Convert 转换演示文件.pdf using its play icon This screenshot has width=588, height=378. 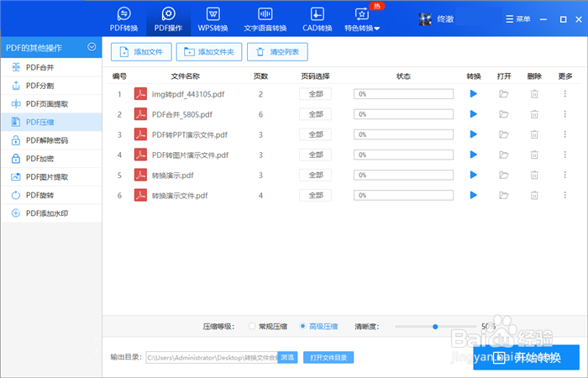[x=473, y=195]
